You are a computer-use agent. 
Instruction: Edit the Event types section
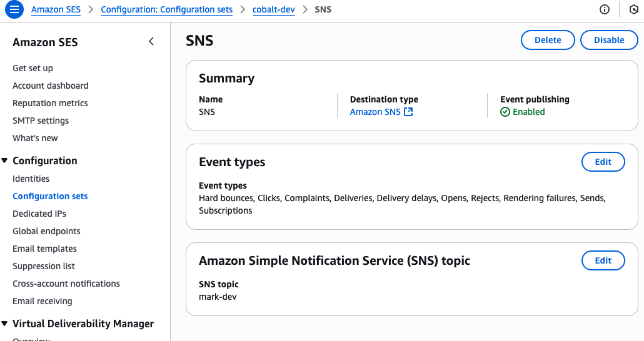click(x=603, y=162)
